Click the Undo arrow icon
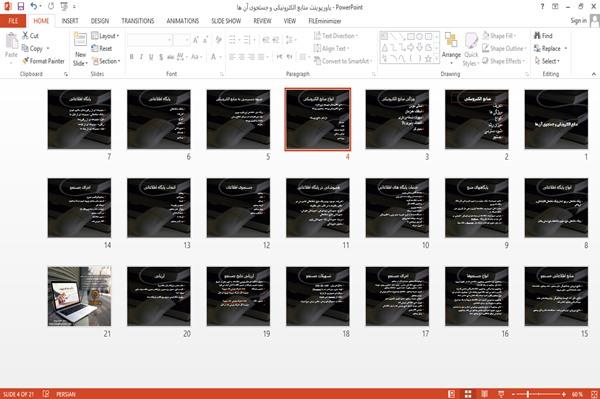The image size is (600, 399). pos(33,7)
